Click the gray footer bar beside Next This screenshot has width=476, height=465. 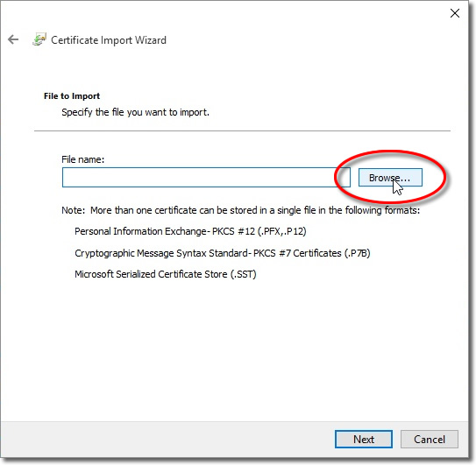[167, 439]
